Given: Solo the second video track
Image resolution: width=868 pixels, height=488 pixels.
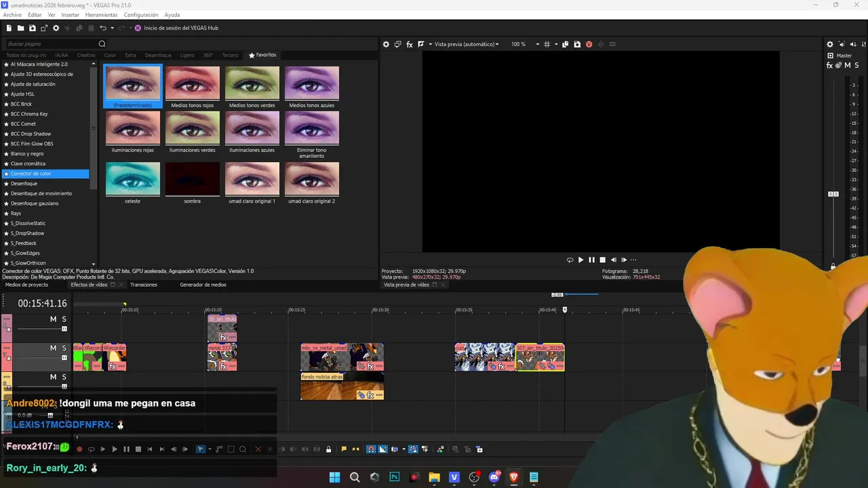Looking at the screenshot, I should (64, 348).
